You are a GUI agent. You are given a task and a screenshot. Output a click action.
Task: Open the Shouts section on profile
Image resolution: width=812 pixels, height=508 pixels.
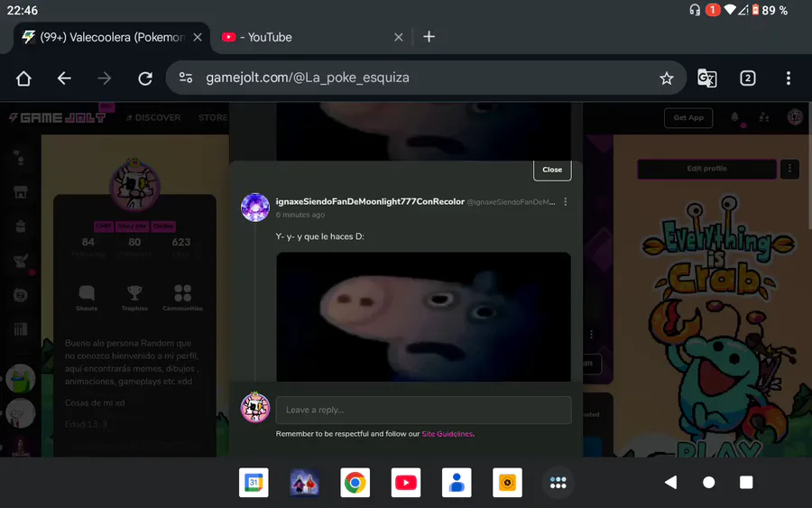(x=87, y=298)
